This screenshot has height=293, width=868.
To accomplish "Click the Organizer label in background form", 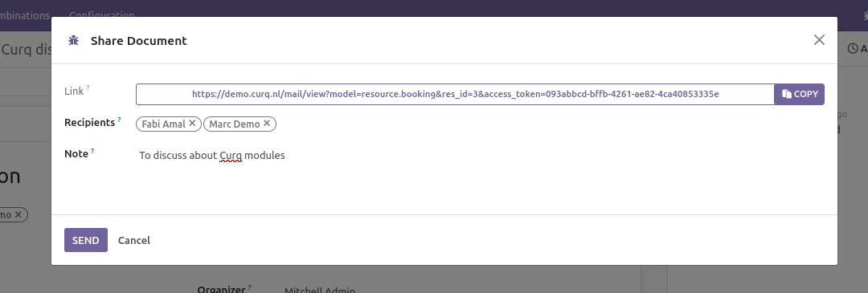I will tap(222, 289).
